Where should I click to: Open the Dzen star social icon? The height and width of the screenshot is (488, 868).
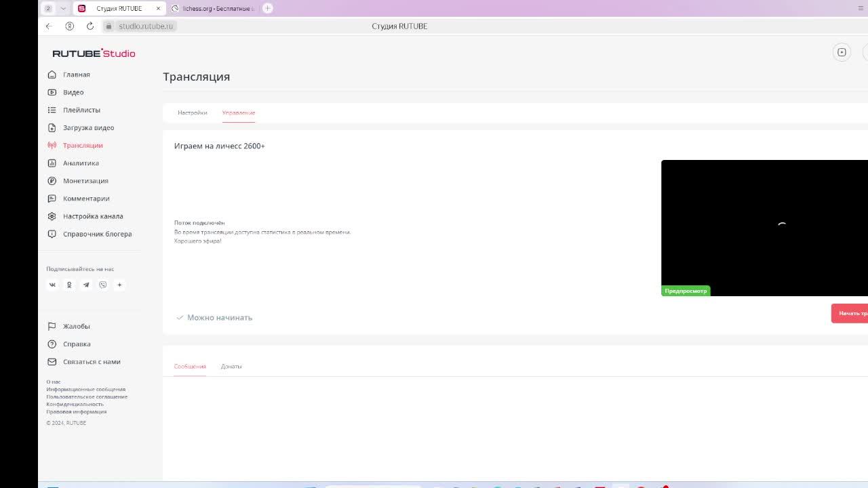(119, 285)
